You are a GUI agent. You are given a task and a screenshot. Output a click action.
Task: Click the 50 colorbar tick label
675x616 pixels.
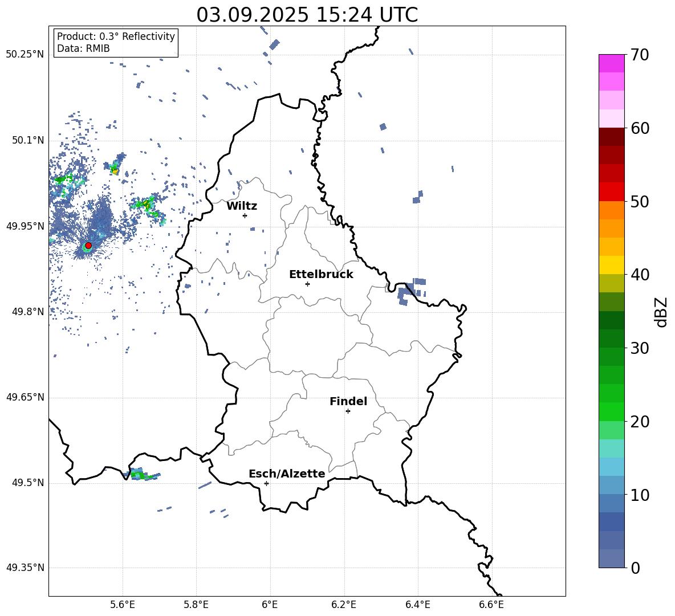[640, 202]
